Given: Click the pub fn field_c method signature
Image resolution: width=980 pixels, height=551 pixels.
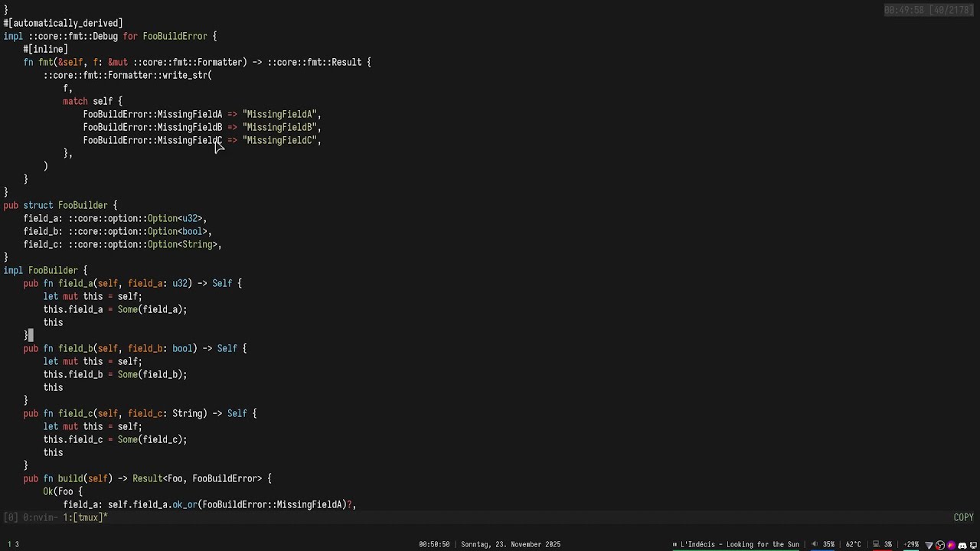Looking at the screenshot, I should click(x=140, y=413).
